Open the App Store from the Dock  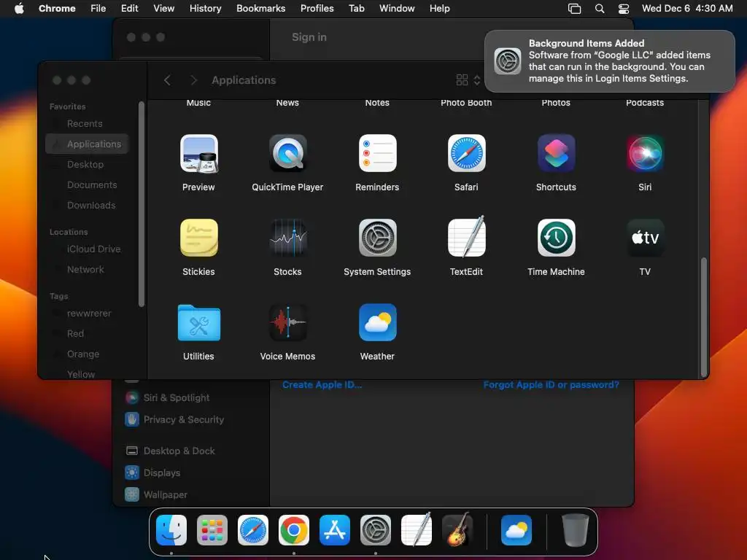(x=334, y=530)
